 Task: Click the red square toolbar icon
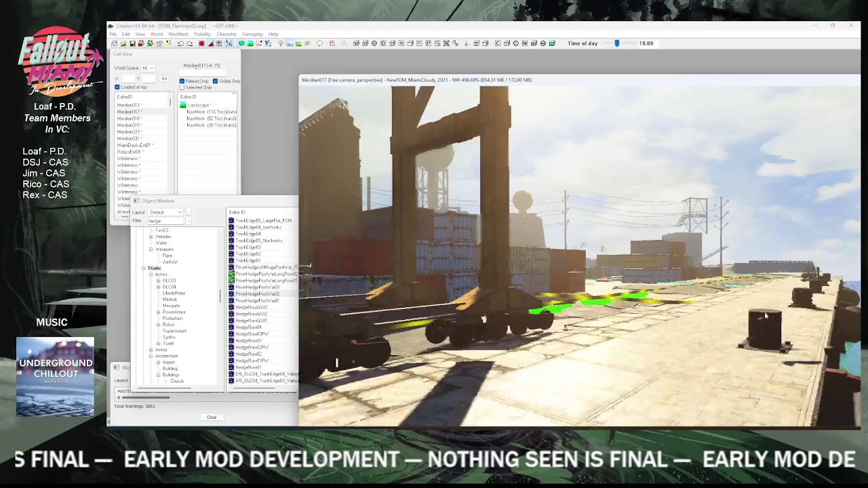point(201,43)
